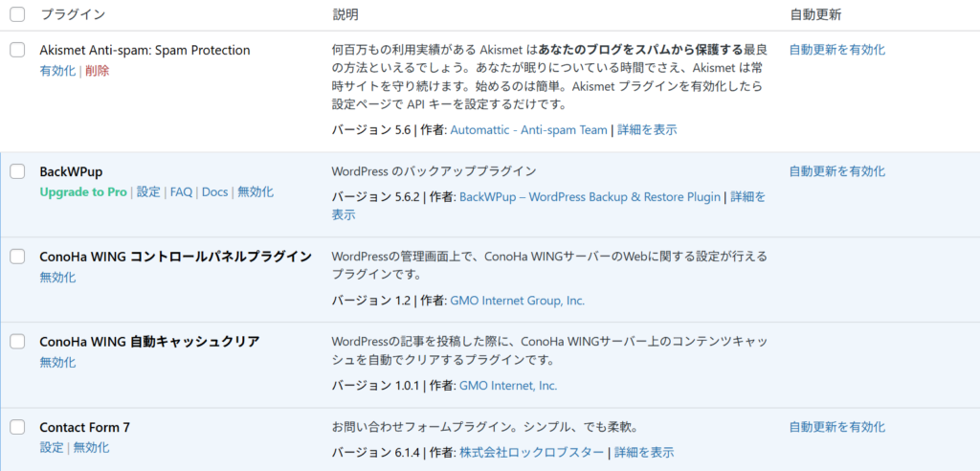The image size is (980, 471).
Task: Enable auto-update for BackWPup plugin
Action: click(836, 171)
